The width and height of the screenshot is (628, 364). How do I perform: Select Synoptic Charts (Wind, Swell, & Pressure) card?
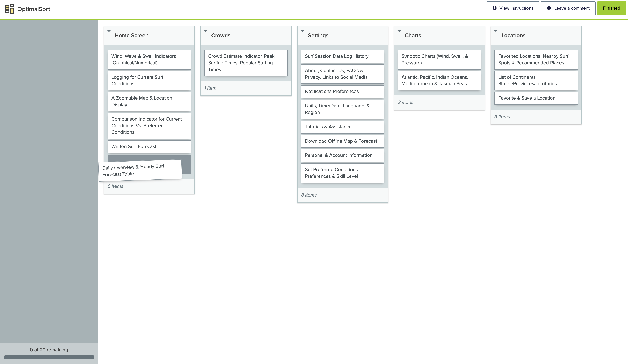[x=439, y=60]
